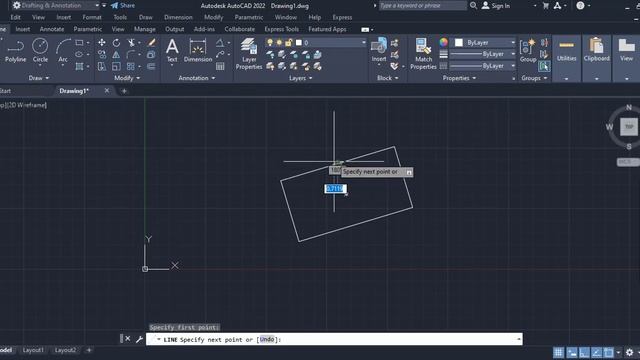The image size is (640, 360).
Task: Expand the Modify panel dropdown
Action: coord(127,78)
